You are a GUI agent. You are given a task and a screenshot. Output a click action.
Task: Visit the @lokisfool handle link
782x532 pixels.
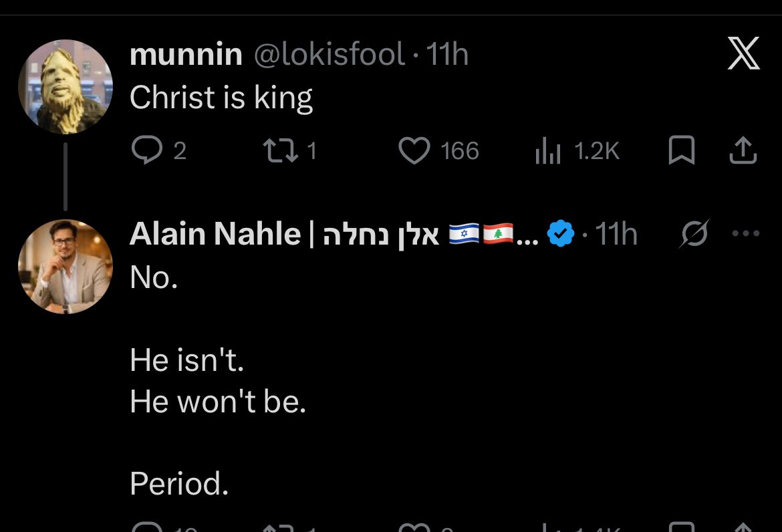pos(329,54)
